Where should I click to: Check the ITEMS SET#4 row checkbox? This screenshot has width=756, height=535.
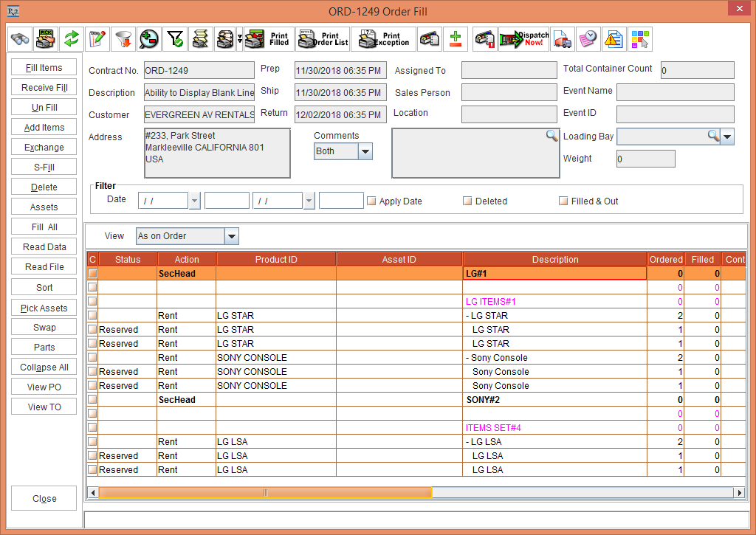point(92,427)
